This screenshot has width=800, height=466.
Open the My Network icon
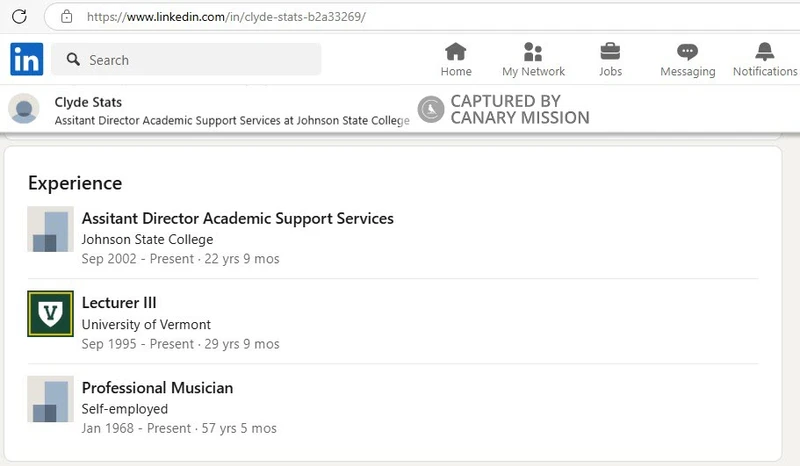[533, 52]
